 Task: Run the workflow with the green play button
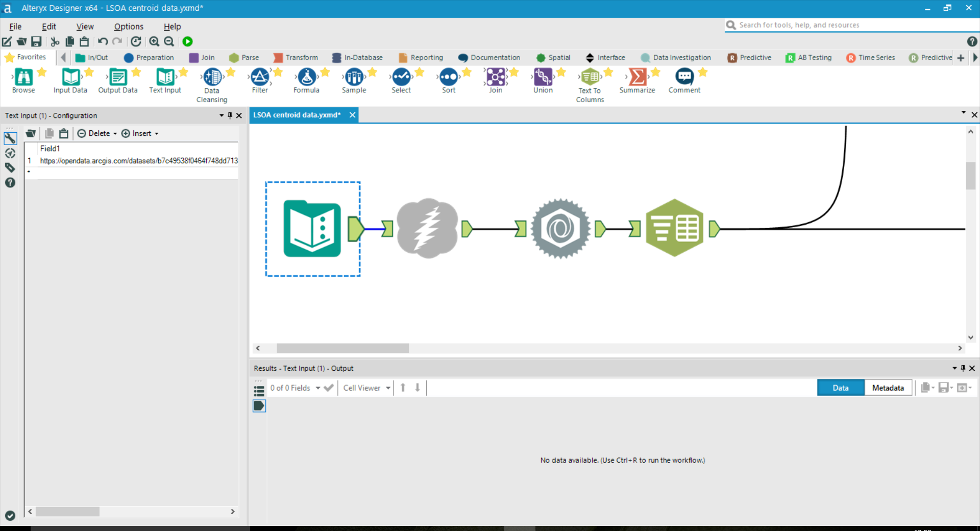coord(187,41)
